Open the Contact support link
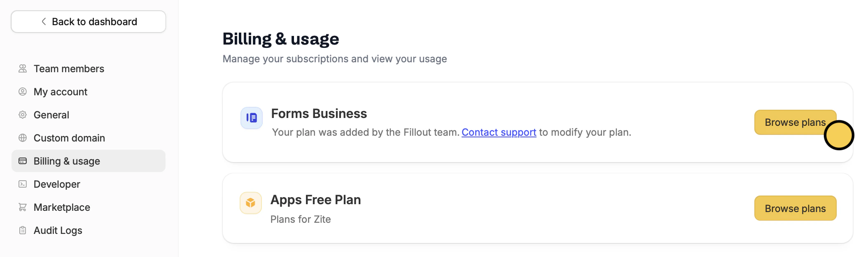Viewport: 868px width, 257px height. click(x=499, y=132)
